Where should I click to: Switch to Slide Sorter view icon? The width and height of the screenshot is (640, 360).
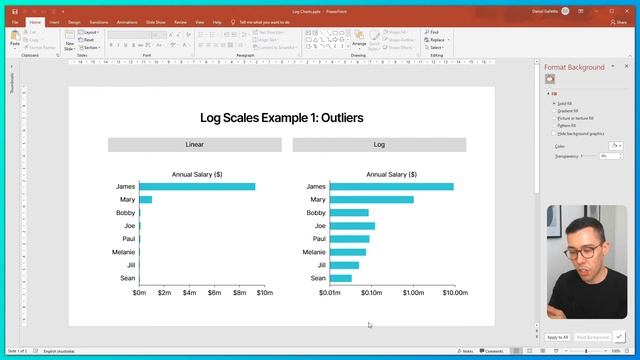530,351
